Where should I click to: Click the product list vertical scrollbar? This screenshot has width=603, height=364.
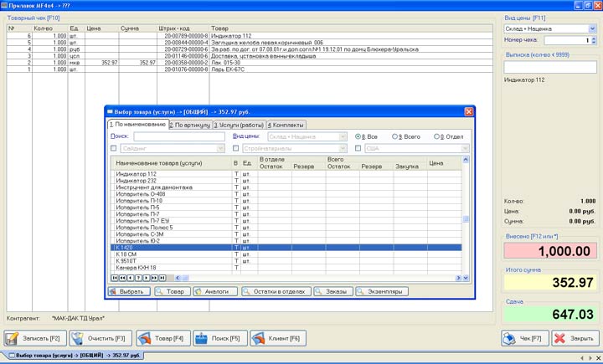[x=466, y=219]
